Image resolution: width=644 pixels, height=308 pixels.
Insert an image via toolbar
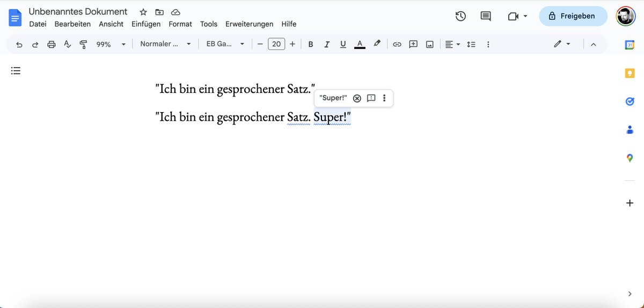(x=429, y=45)
